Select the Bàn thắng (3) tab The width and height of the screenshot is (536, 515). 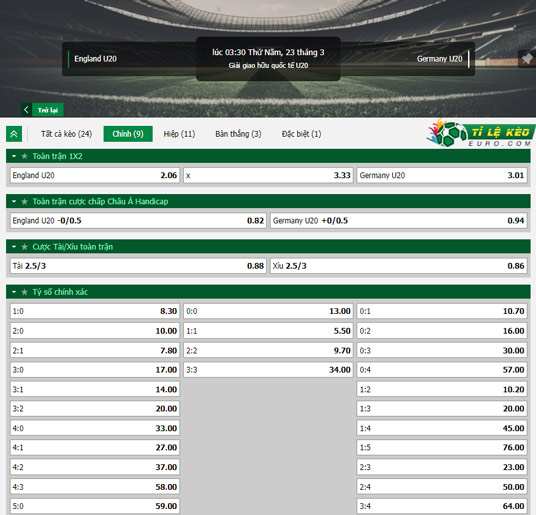(238, 134)
